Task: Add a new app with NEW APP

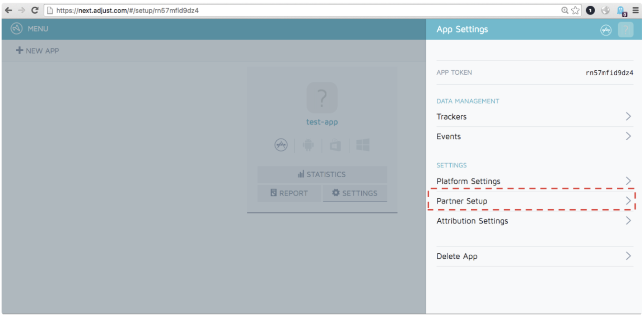Action: pos(37,50)
